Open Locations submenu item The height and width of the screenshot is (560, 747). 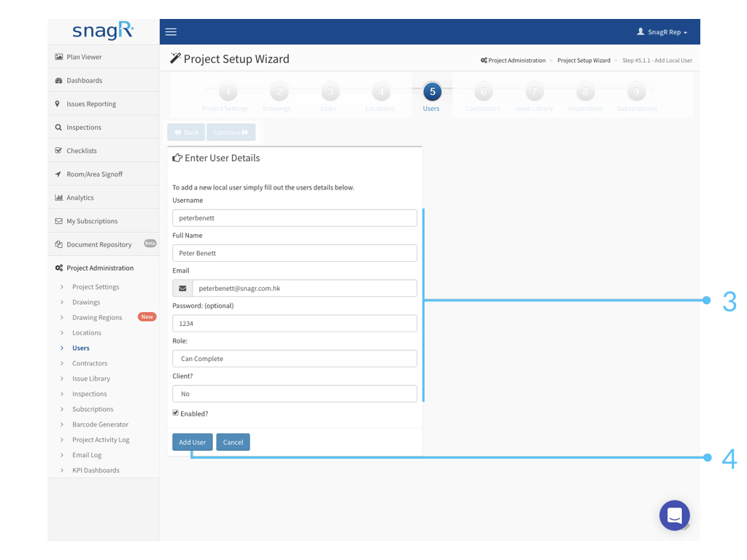click(x=87, y=332)
